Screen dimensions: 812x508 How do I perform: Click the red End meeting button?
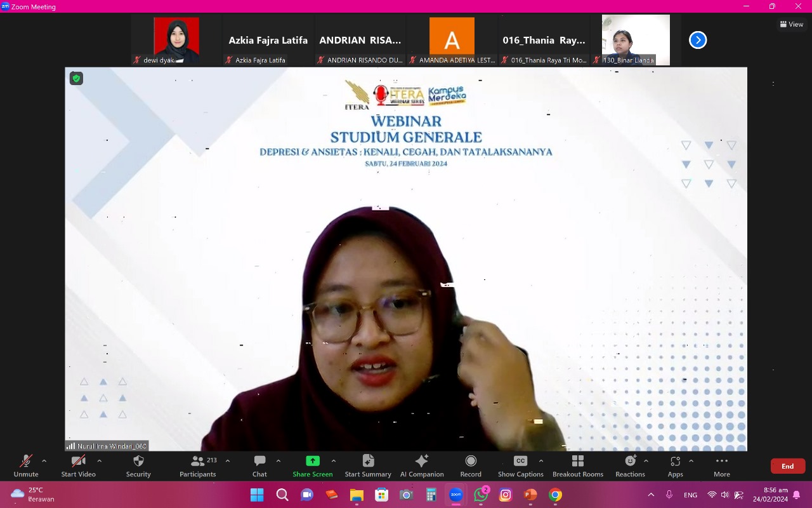click(x=787, y=466)
